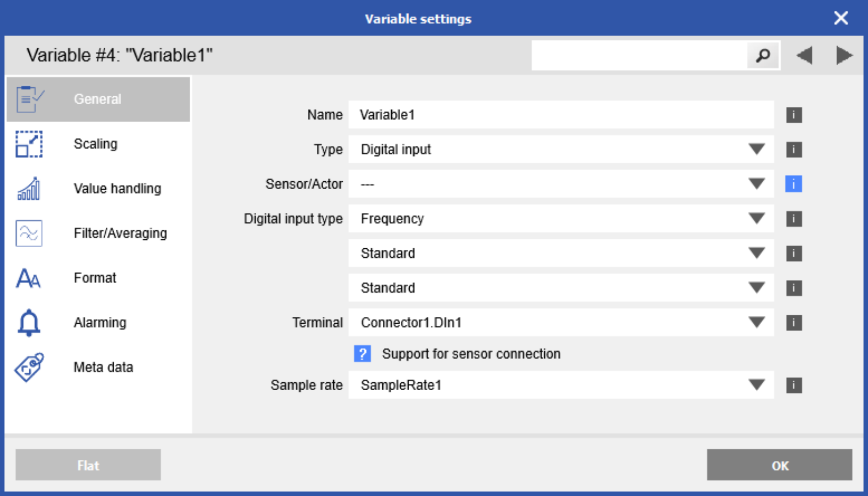Confirm settings with the OK button
This screenshot has height=496, width=868.
[779, 465]
